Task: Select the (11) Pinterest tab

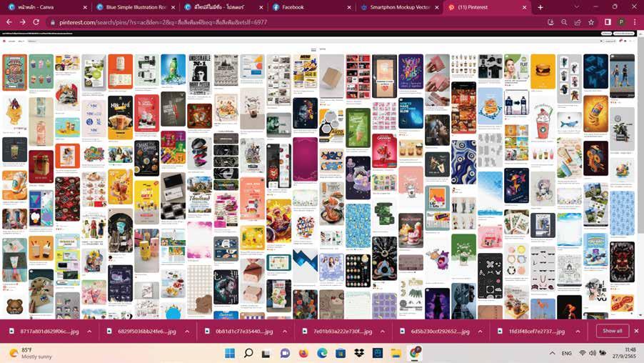Action: [488, 7]
